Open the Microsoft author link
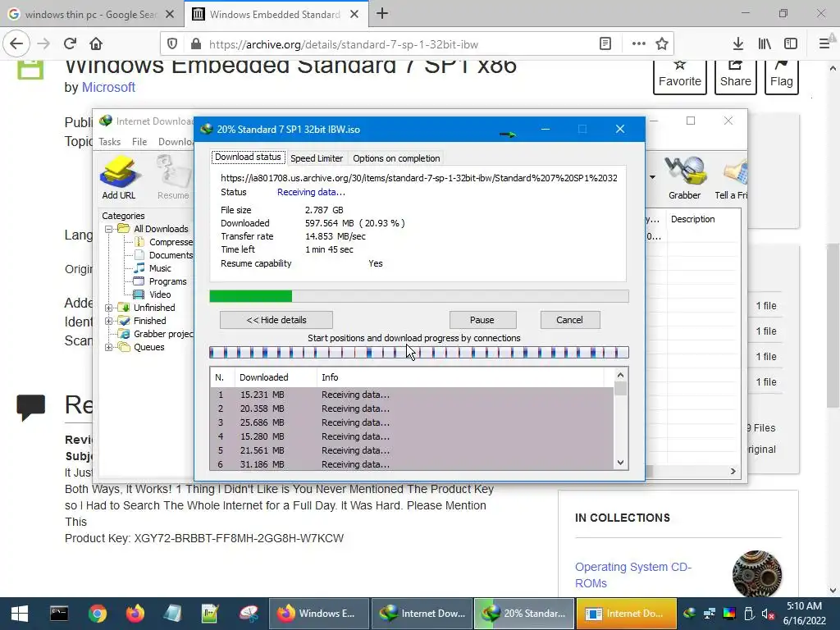This screenshot has height=630, width=840. 108,87
